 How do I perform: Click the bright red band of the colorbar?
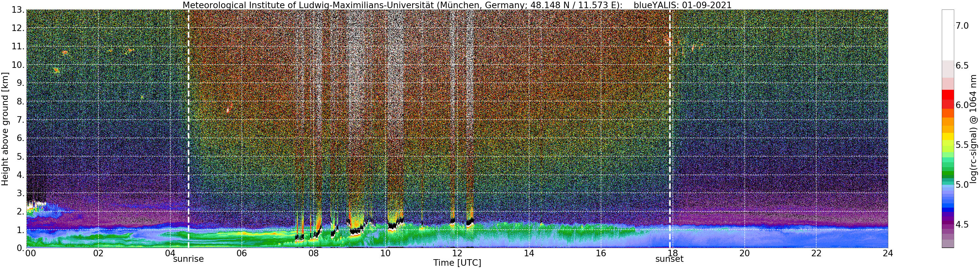[947, 95]
